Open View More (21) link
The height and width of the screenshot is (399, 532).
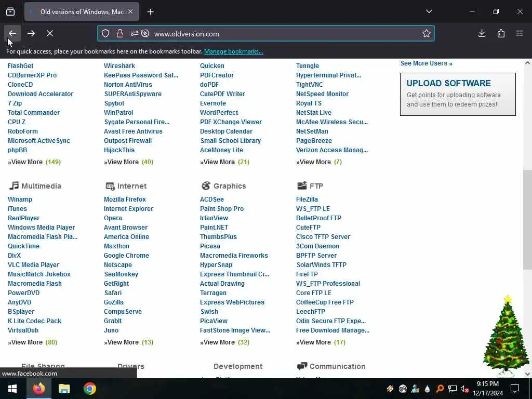coord(224,162)
